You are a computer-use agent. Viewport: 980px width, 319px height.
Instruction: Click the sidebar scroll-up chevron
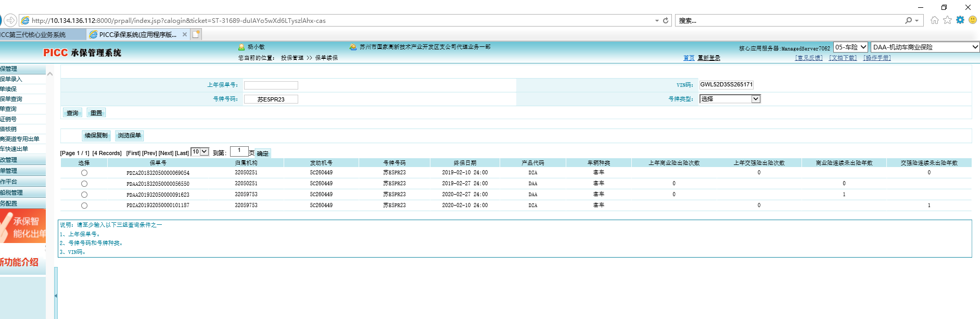click(50, 74)
